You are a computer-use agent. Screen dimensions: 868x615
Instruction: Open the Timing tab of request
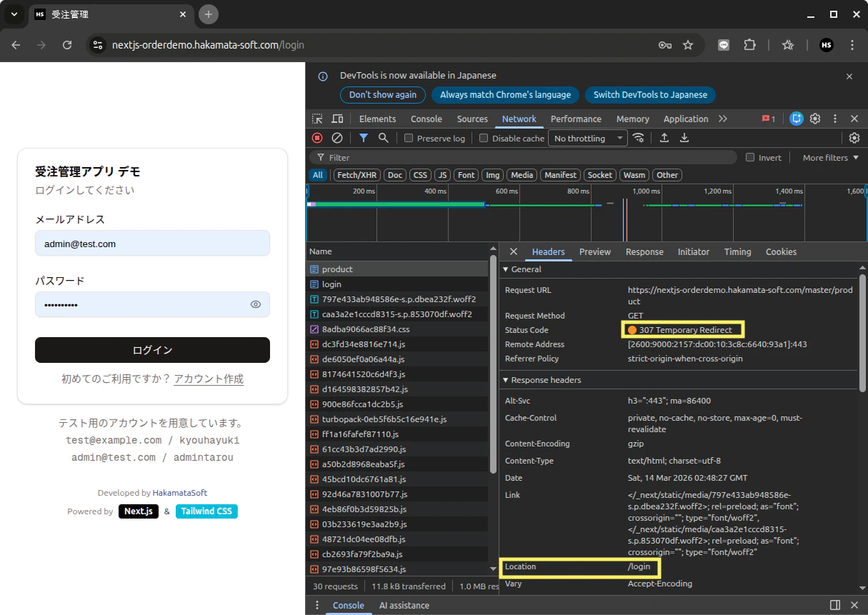[x=737, y=251]
